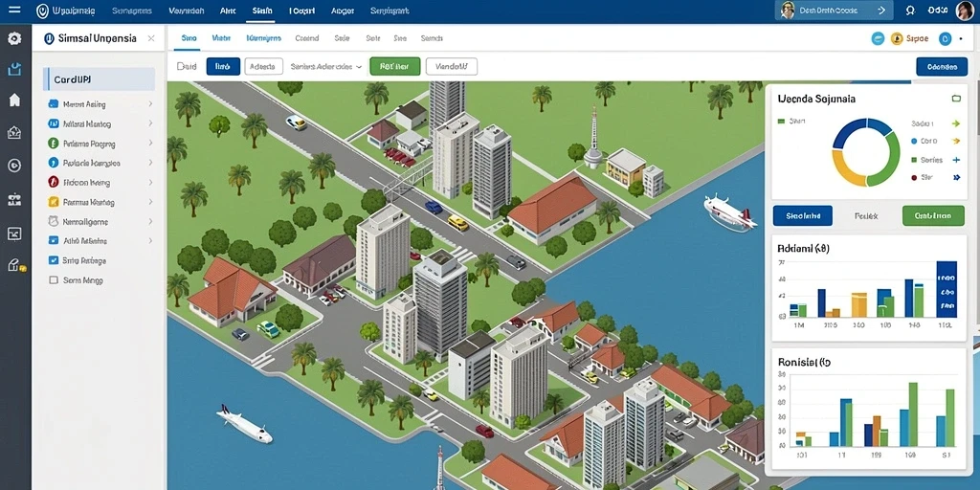The width and height of the screenshot is (980, 490).
Task: Open the hamburger menu in the top bar
Action: tap(13, 10)
